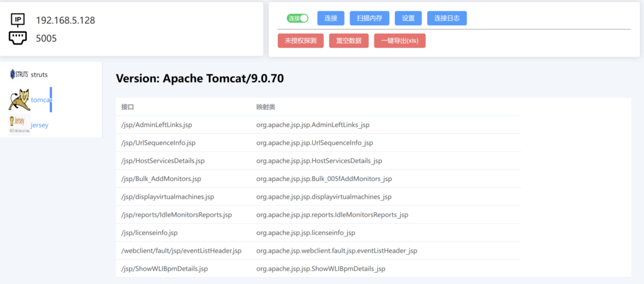Click org.apache.jsp.jsp.HostServicesDetails_jsp class cell
Screen dimensions: 644x284
[319, 161]
